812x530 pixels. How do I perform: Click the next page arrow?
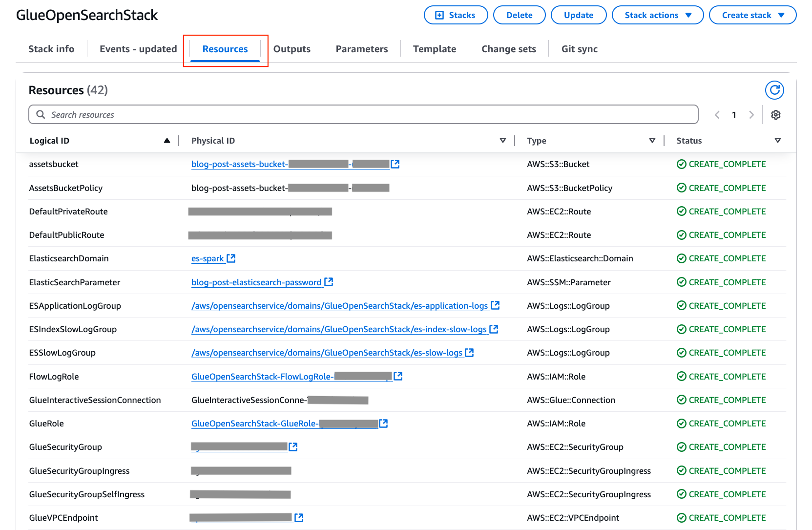(x=751, y=114)
